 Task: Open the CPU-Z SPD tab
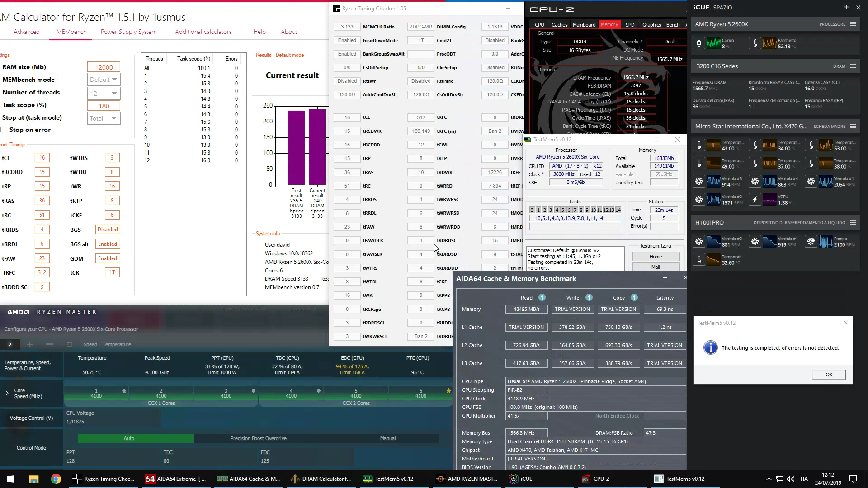point(630,25)
